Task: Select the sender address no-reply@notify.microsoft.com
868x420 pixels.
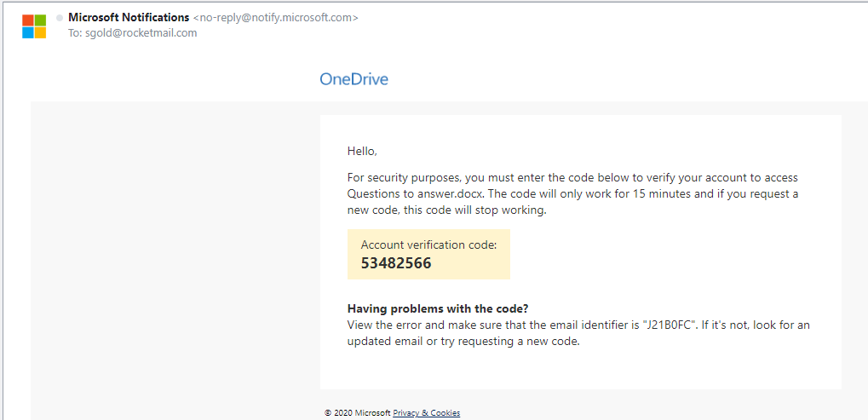Action: pos(275,18)
